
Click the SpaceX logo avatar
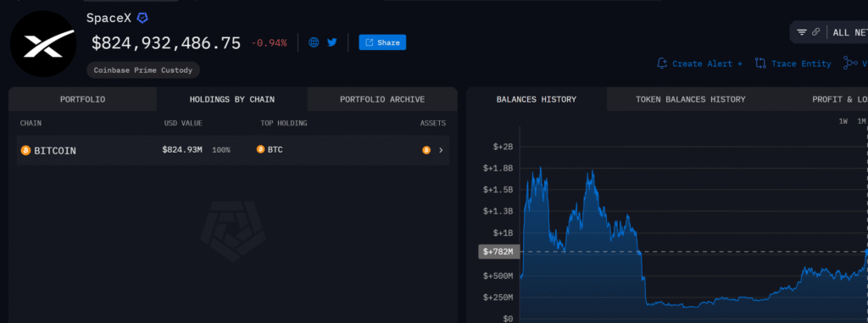42,44
